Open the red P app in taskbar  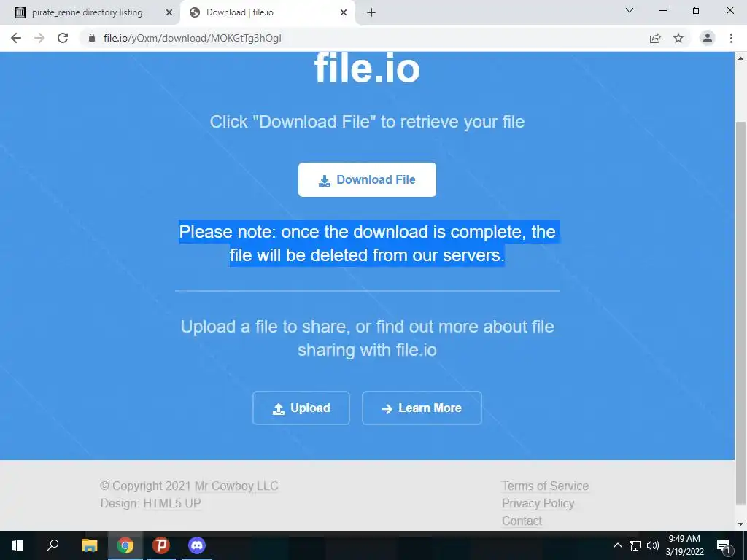pos(161,545)
